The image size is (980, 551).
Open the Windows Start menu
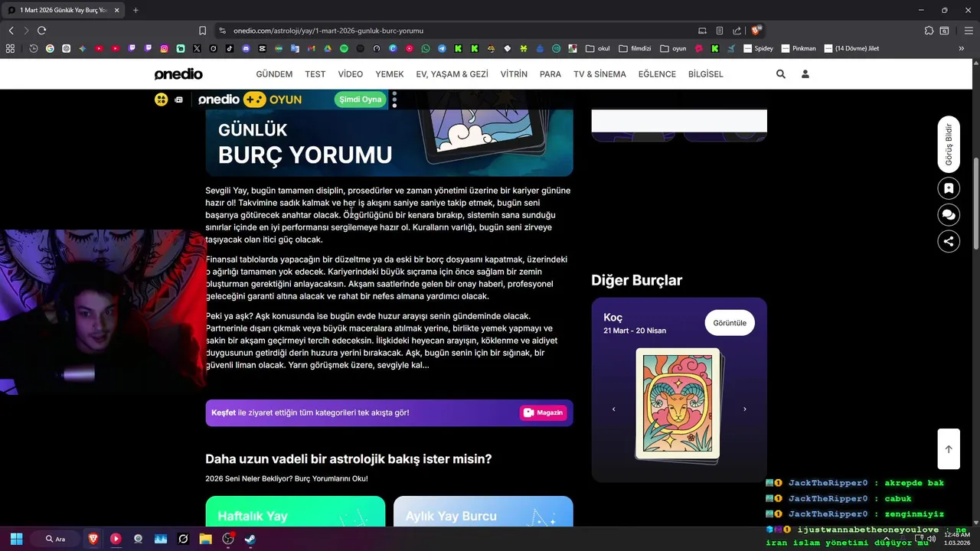(x=17, y=539)
